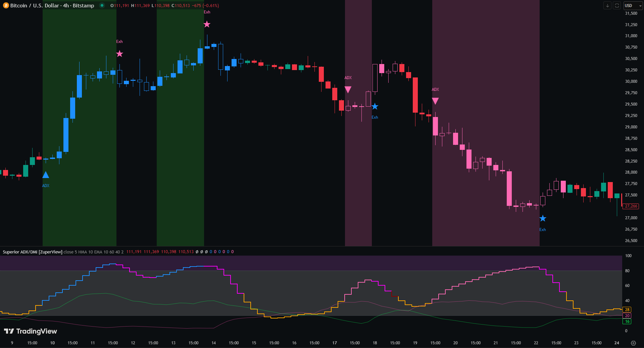644x348 pixels.
Task: Click the pink 20 indicator value label
Action: pyautogui.click(x=627, y=315)
